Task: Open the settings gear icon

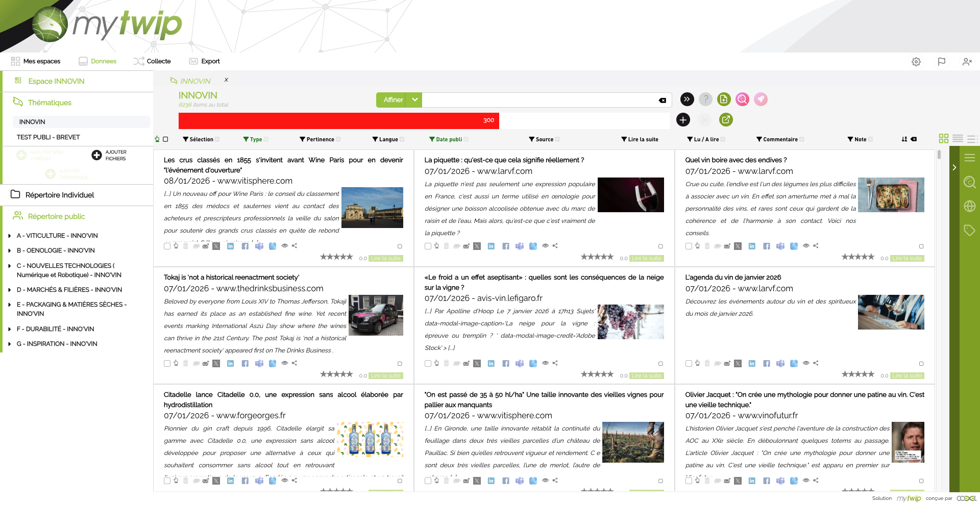Action: tap(916, 62)
